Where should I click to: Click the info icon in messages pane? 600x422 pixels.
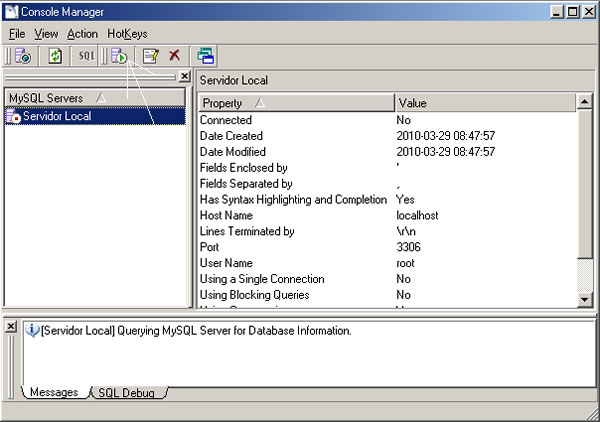click(x=33, y=330)
